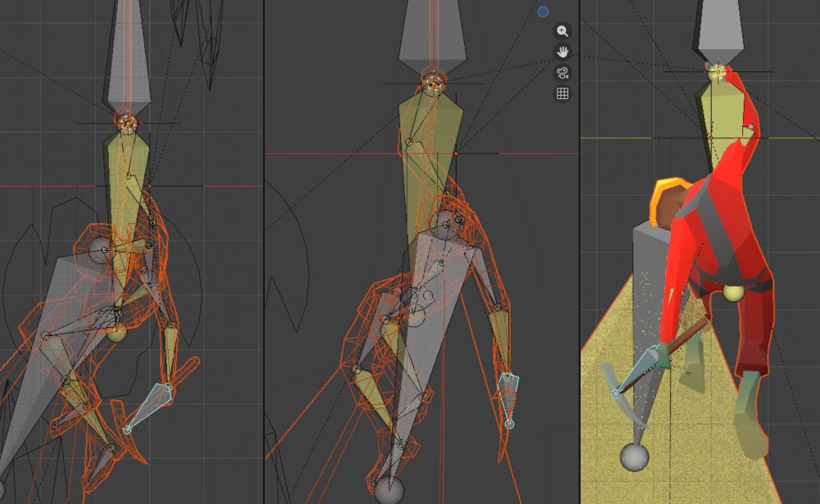Select yellow sphere bone in left viewport

116,332
